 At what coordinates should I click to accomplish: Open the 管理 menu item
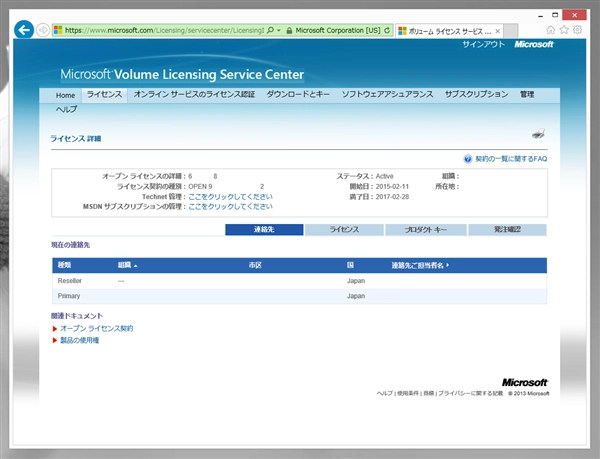[527, 94]
